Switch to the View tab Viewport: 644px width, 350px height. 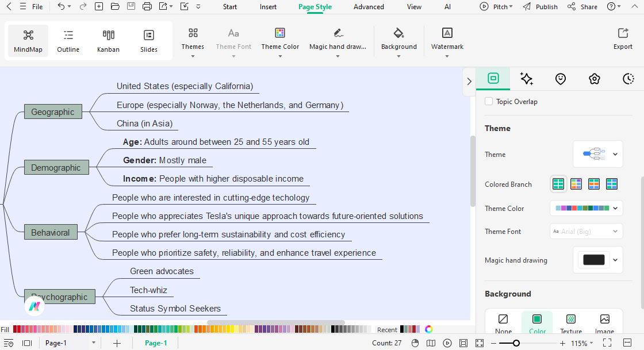414,6
